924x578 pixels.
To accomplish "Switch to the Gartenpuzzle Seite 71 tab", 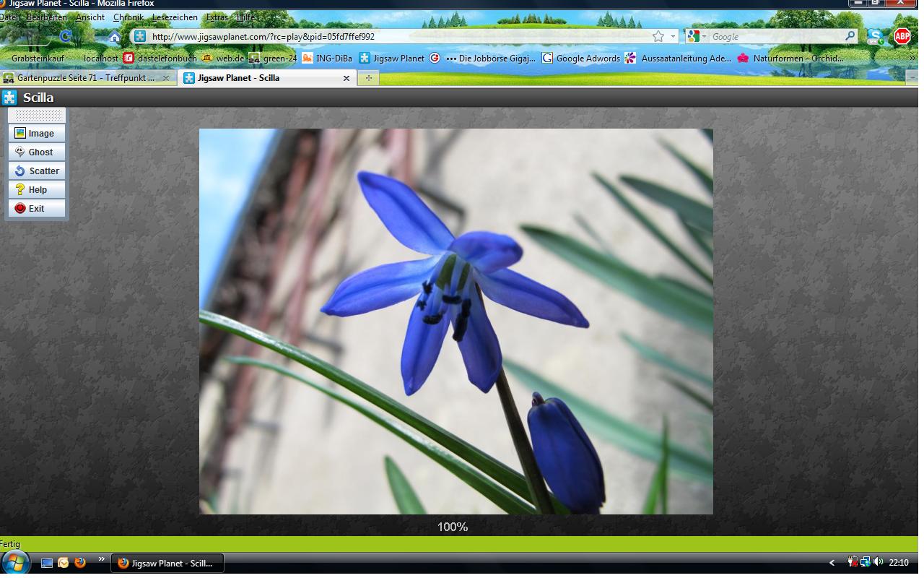I will coord(85,78).
